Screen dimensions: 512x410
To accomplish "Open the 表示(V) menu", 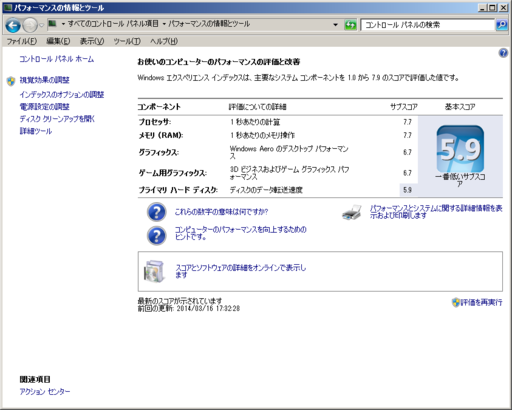I will 92,41.
